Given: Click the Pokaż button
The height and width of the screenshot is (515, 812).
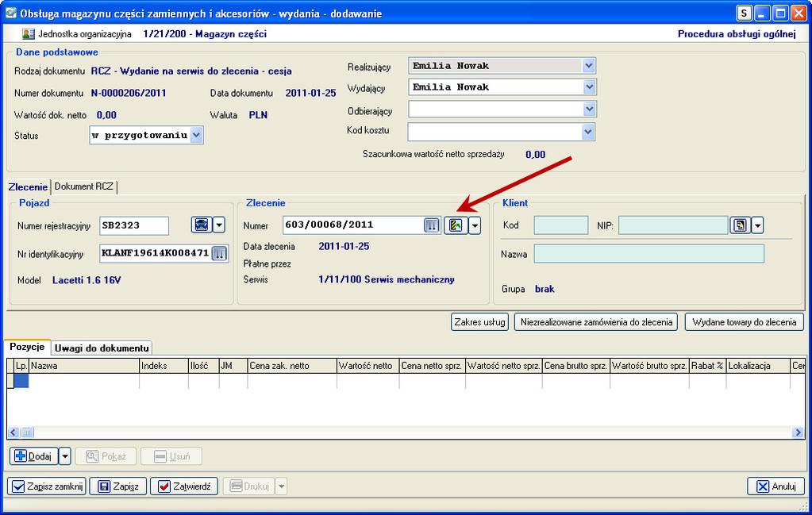Looking at the screenshot, I should [106, 456].
